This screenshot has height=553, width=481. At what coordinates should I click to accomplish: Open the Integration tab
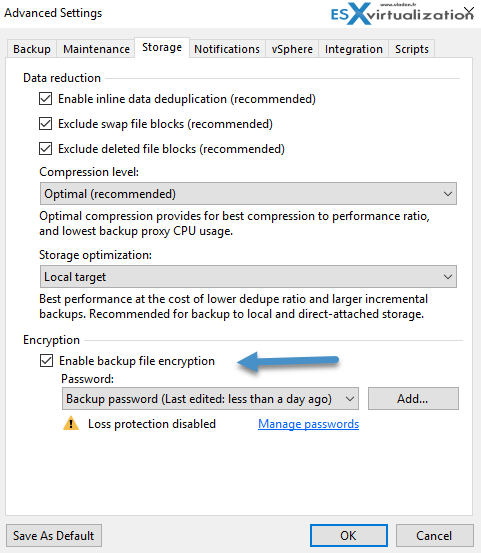[x=354, y=49]
